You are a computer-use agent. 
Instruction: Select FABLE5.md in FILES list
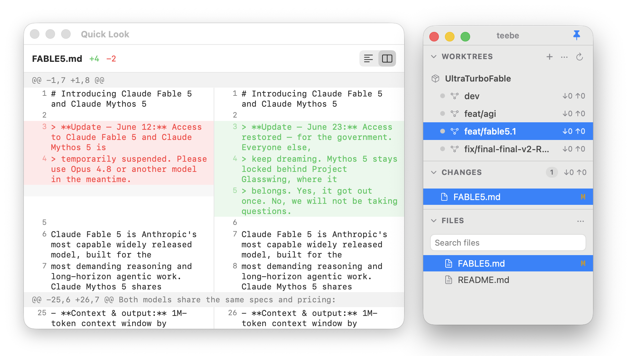click(x=508, y=263)
